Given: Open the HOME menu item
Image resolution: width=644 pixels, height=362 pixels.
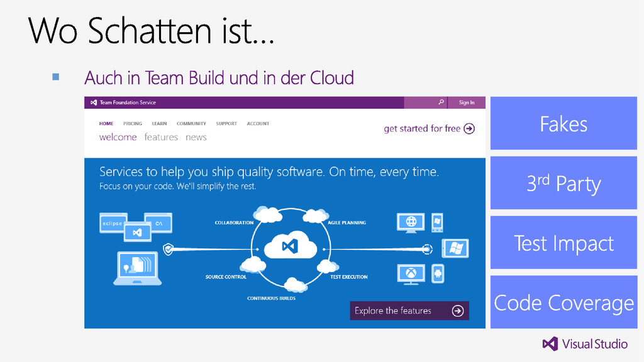Looking at the screenshot, I should coord(106,124).
